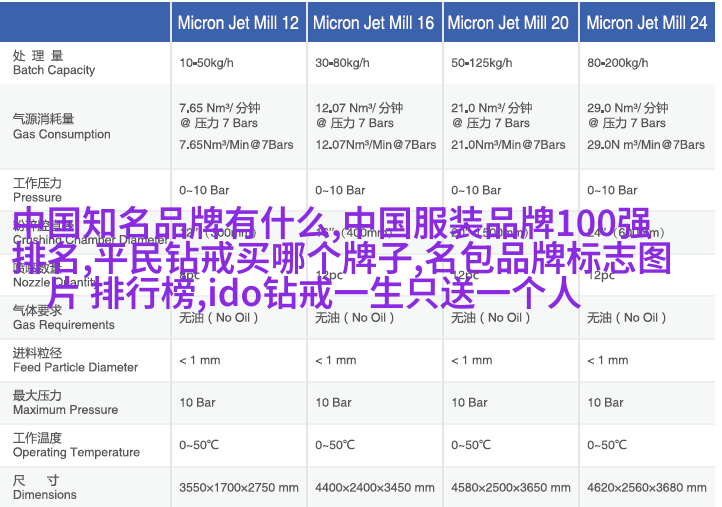Click 0~50°C under Jet Mill 12
Screen dimensions: 722x507
pyautogui.click(x=199, y=445)
